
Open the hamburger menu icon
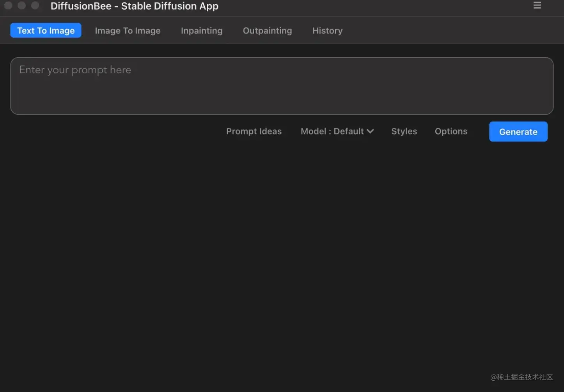point(537,5)
